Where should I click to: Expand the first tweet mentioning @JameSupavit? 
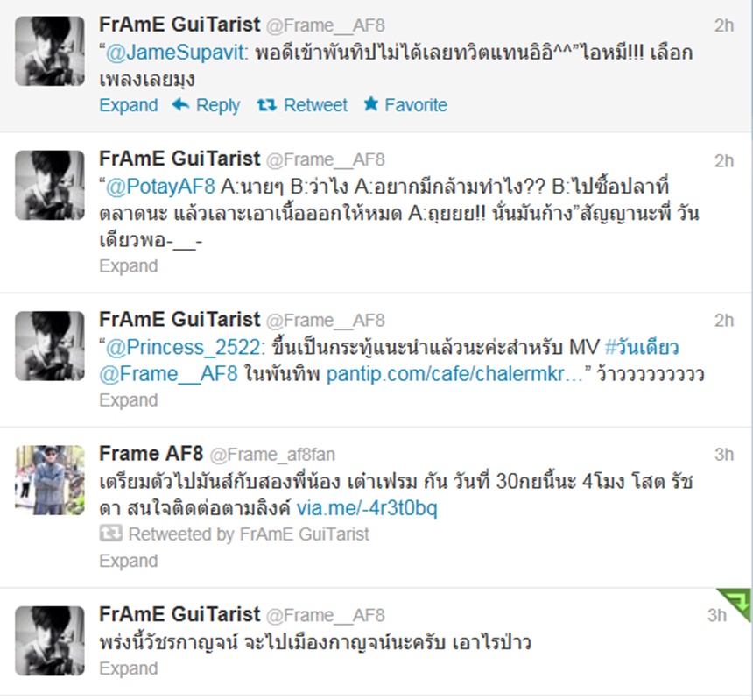click(x=128, y=105)
